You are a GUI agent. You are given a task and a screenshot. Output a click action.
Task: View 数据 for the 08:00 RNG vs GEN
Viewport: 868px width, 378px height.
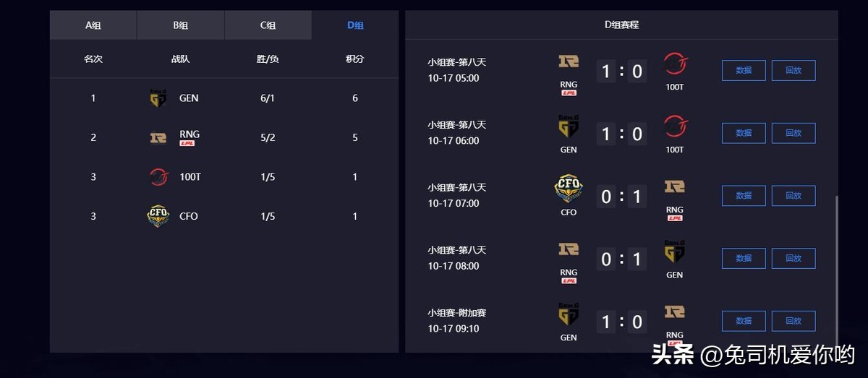[x=744, y=258]
